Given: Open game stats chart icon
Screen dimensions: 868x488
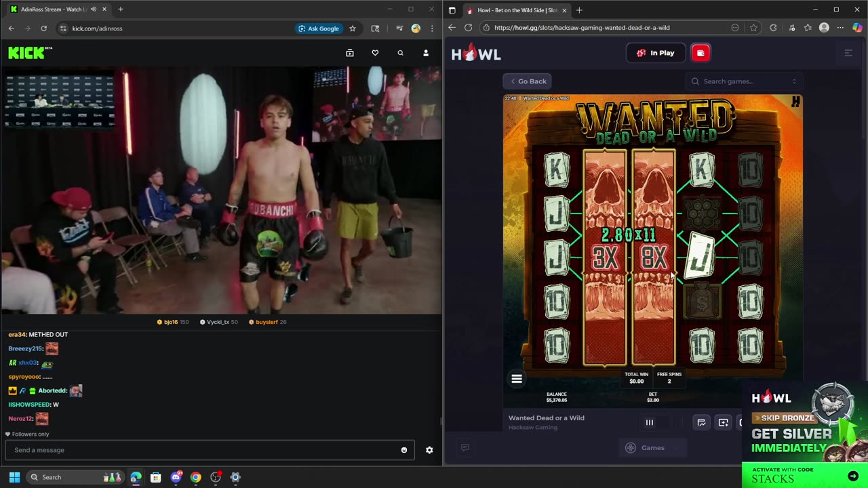Looking at the screenshot, I should (701, 422).
